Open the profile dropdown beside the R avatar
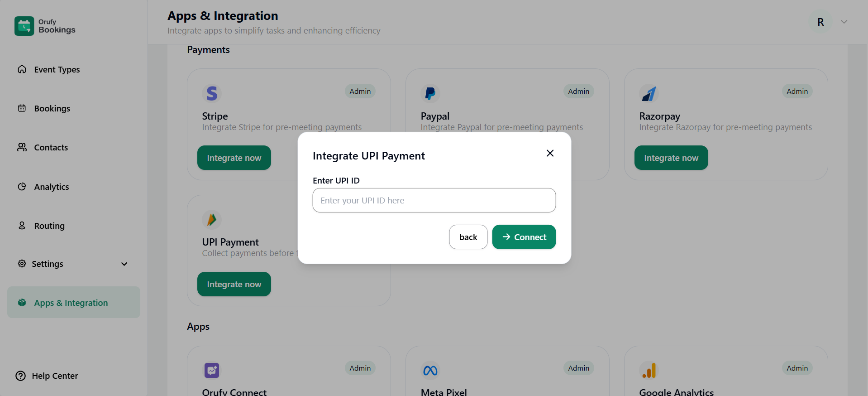868x396 pixels. (844, 21)
